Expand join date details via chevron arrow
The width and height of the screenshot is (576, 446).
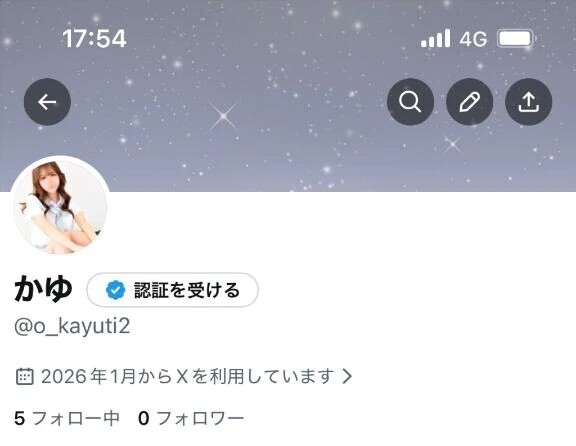pos(347,376)
